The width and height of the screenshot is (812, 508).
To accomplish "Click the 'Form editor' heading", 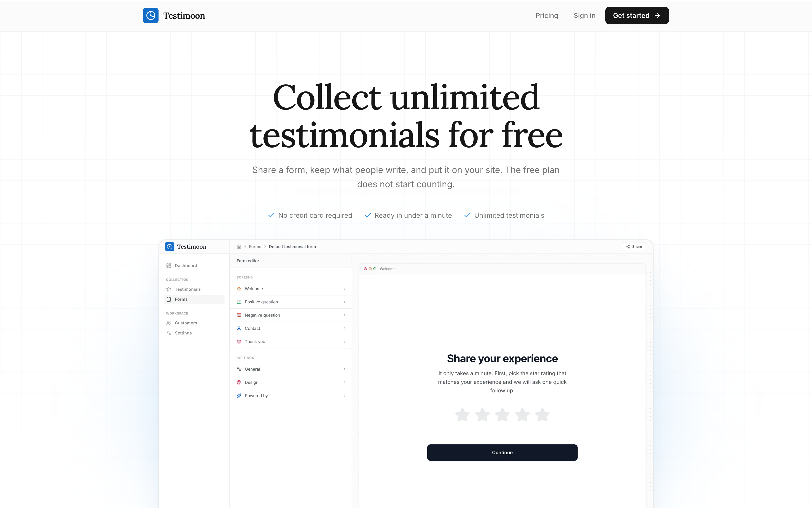I will (248, 261).
